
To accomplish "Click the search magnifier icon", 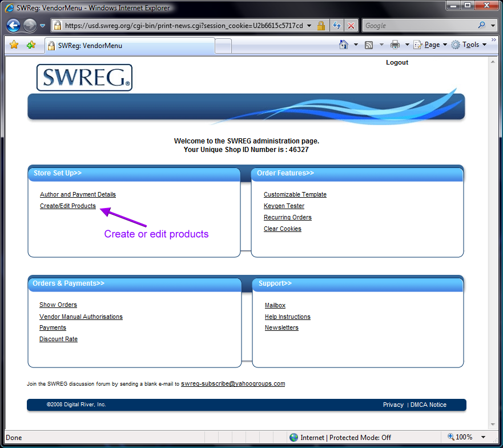I will 481,25.
